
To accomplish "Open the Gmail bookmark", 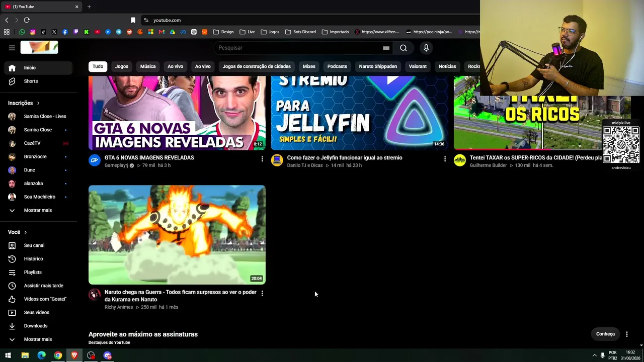I will point(162,32).
